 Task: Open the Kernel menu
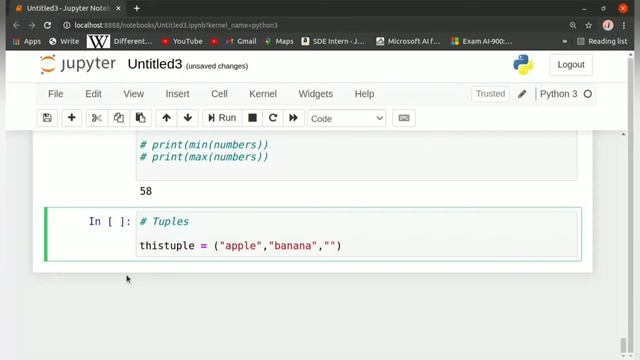tap(263, 94)
